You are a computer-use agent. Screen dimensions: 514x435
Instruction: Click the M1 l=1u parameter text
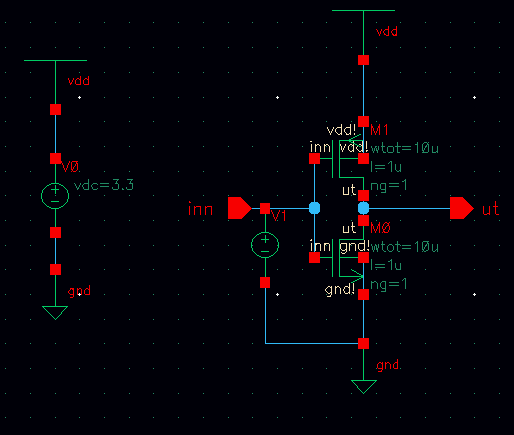[386, 167]
